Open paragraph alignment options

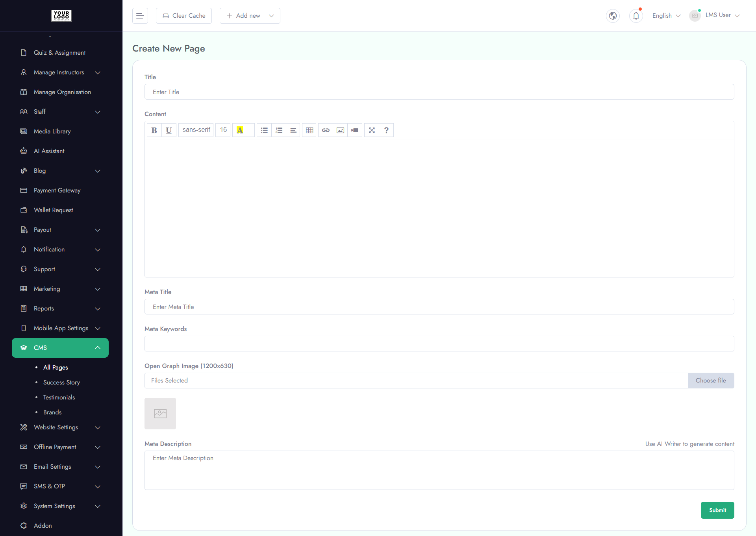[x=293, y=130]
